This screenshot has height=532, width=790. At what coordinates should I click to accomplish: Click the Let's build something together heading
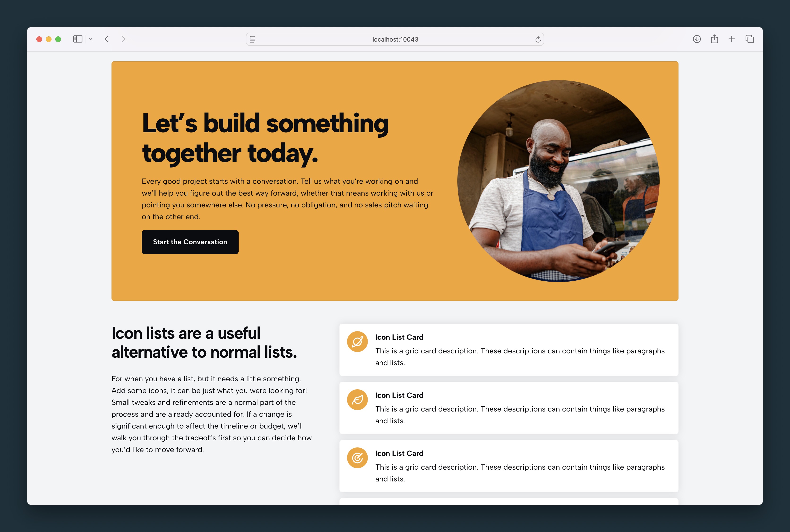[265, 138]
